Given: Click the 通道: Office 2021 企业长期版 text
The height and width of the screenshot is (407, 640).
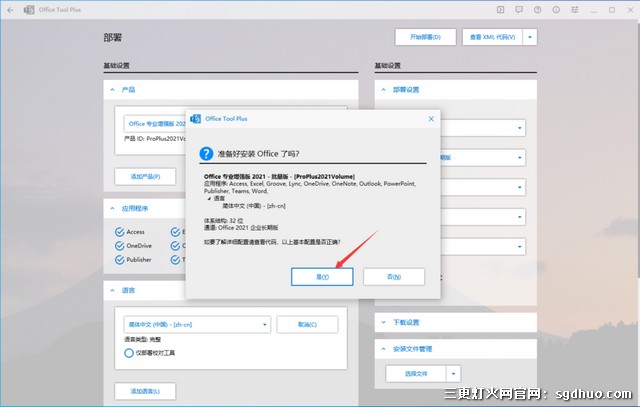Looking at the screenshot, I should [241, 227].
